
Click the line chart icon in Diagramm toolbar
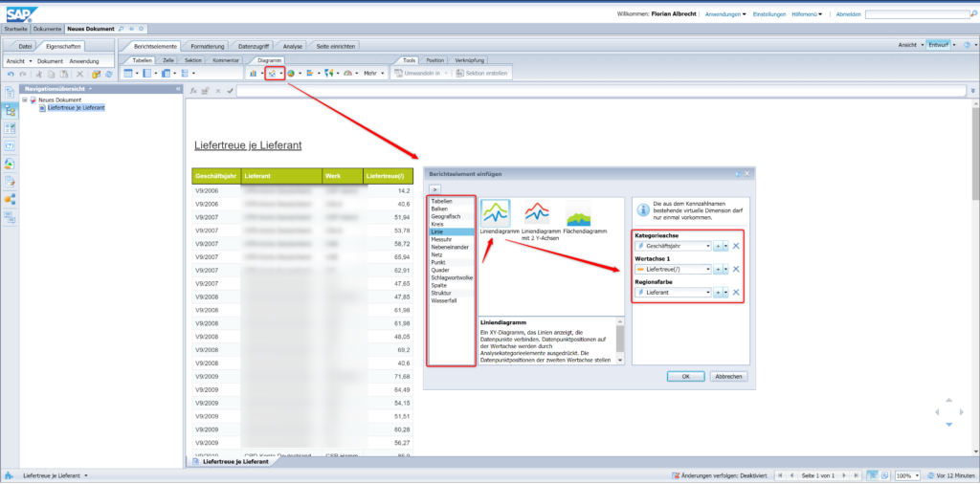click(x=272, y=73)
